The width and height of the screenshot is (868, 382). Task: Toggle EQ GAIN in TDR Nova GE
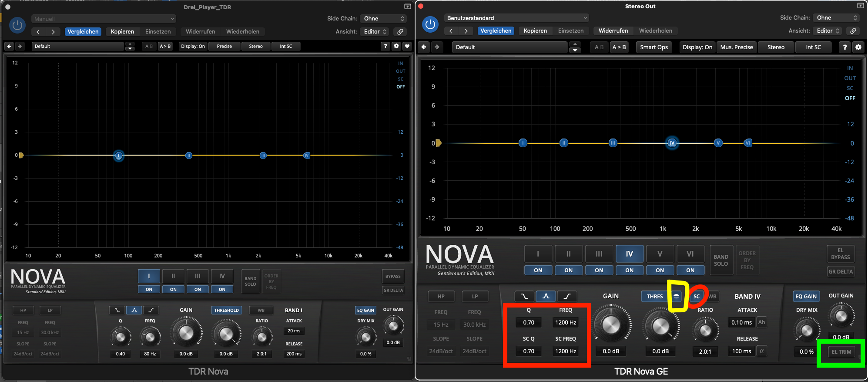[806, 297]
